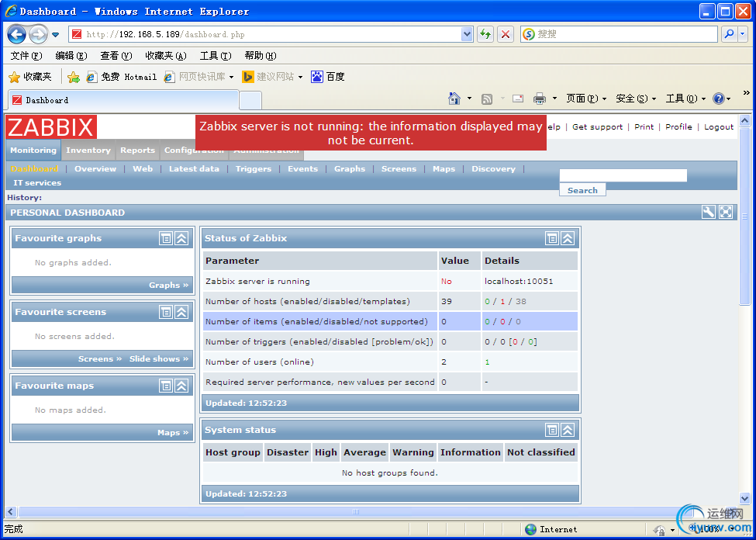Viewport: 756px width, 540px height.
Task: Click the Logout link
Action: click(x=718, y=127)
